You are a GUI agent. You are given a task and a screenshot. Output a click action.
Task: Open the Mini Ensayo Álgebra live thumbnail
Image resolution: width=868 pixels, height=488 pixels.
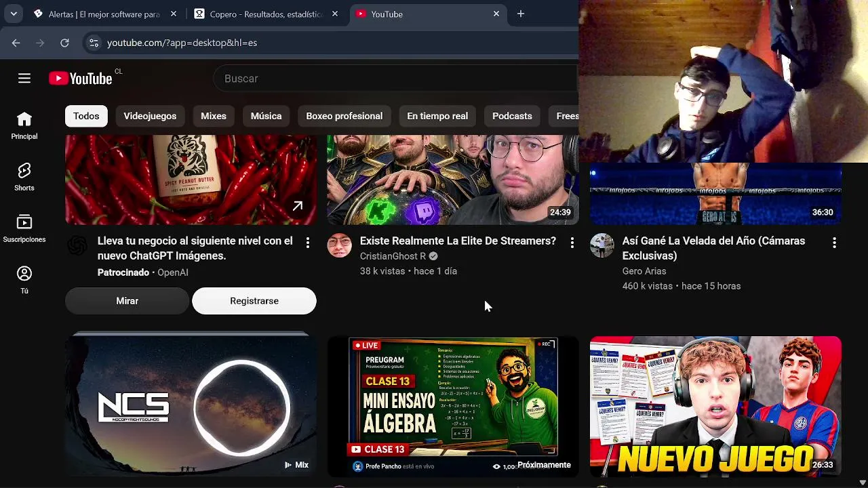click(x=453, y=407)
